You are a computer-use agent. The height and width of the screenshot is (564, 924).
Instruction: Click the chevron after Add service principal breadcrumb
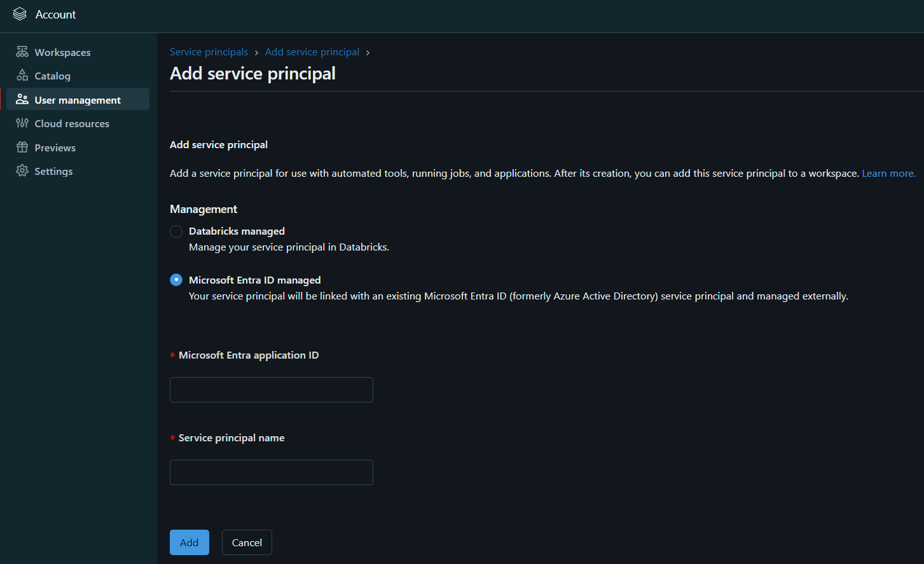pos(368,53)
